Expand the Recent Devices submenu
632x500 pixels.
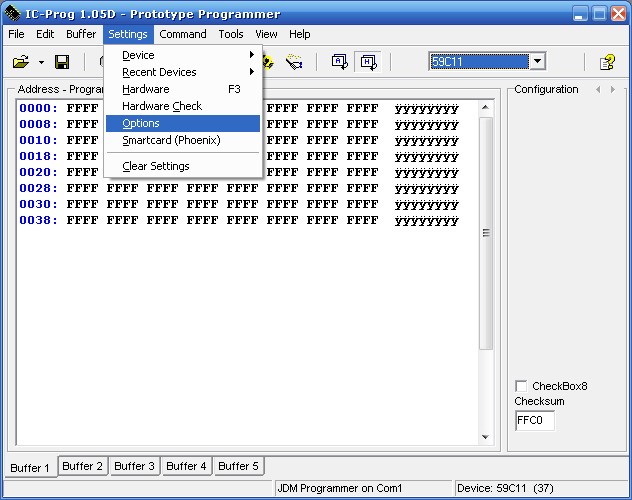click(183, 72)
